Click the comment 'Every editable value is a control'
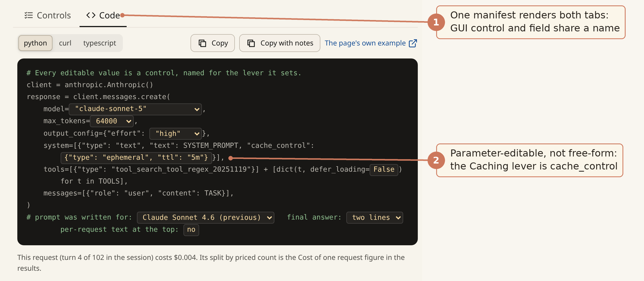This screenshot has width=644, height=281. click(164, 73)
